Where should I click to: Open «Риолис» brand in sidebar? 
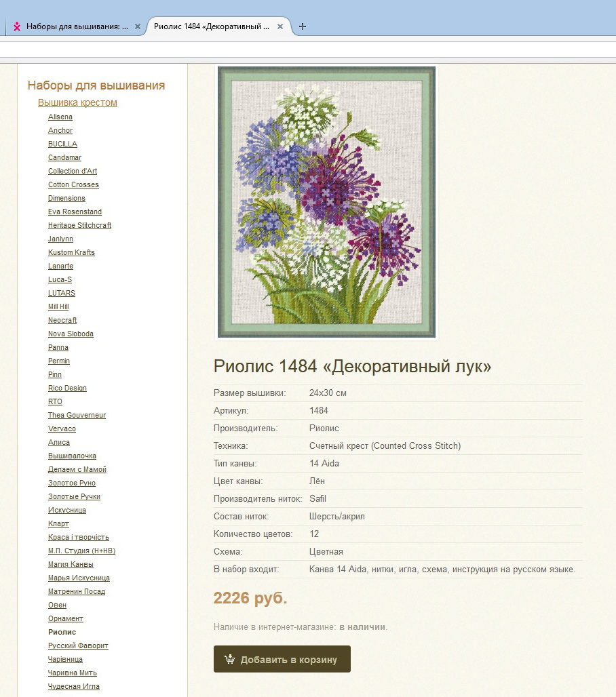[62, 632]
